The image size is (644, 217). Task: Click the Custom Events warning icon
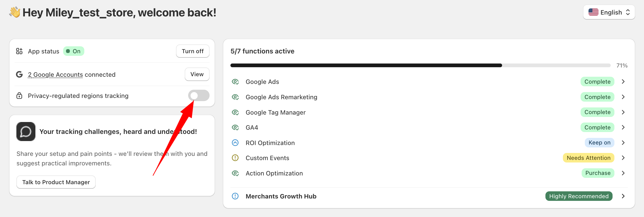[235, 158]
